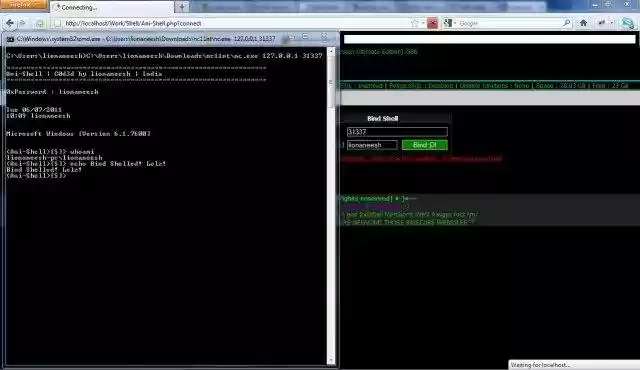
Task: Open the bookmark star dropdown arrow
Action: pos(422,23)
